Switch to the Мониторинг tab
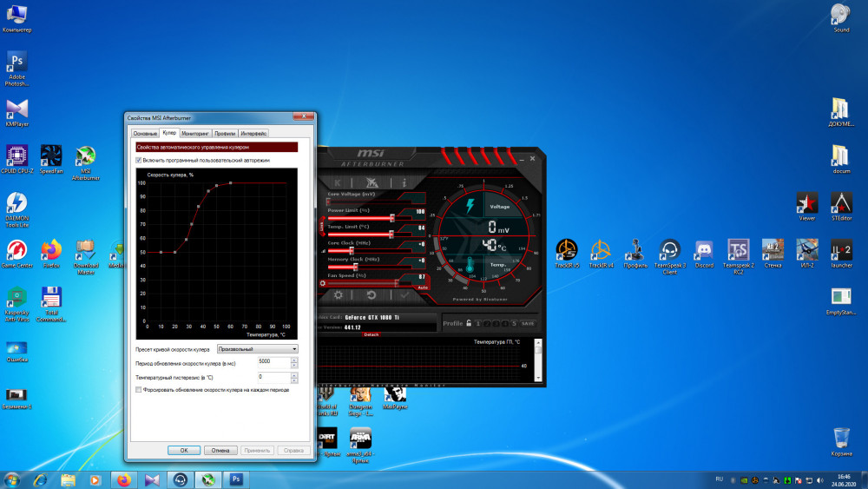The image size is (868, 489). (195, 134)
